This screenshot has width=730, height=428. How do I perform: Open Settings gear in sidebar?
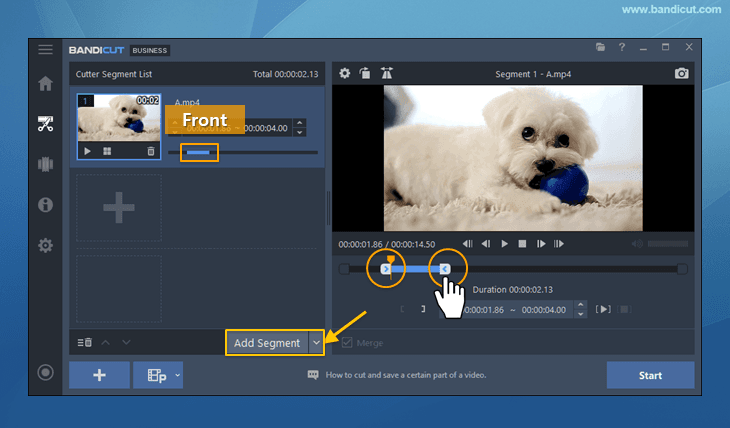45,245
